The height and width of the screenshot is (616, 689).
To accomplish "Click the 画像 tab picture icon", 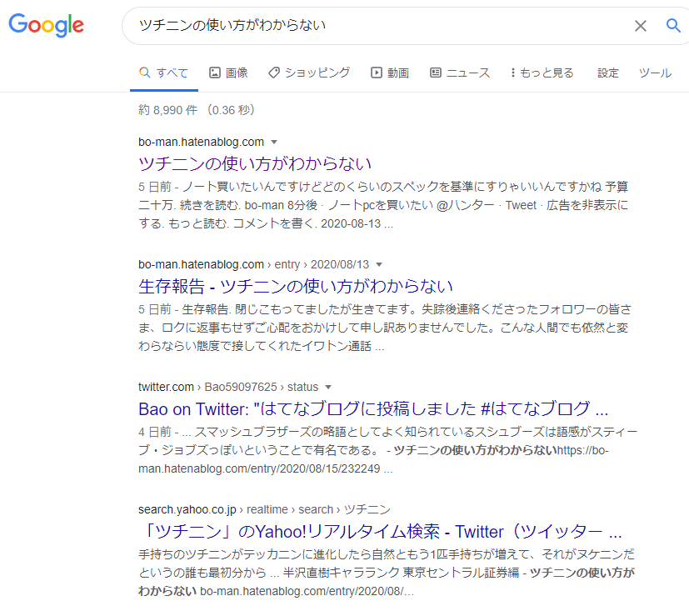I will 214,73.
